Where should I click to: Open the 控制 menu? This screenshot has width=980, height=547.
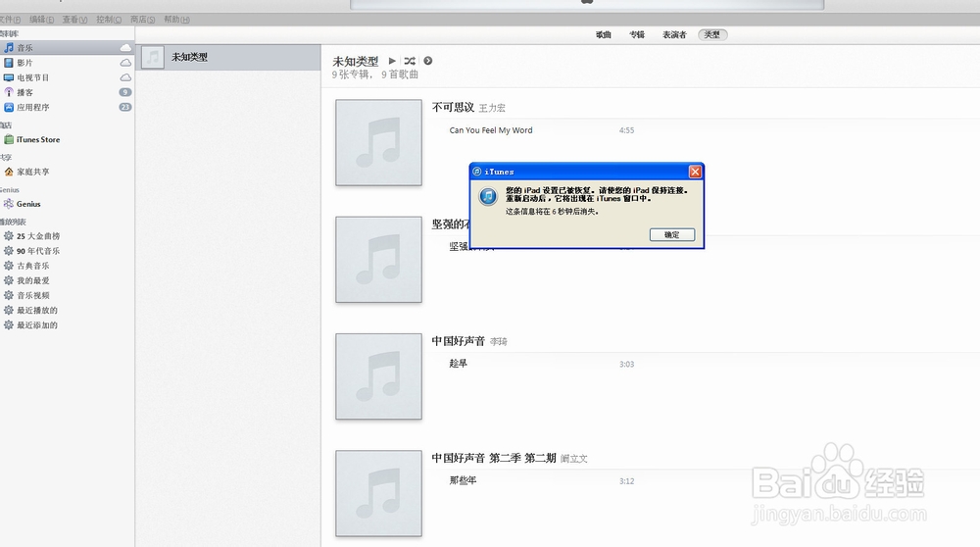point(109,20)
